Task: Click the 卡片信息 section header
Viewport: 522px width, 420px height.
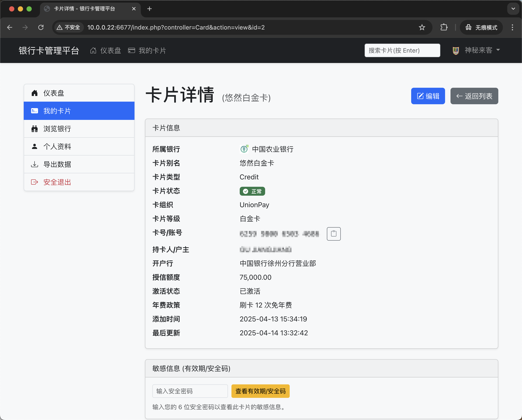Action: coord(321,128)
